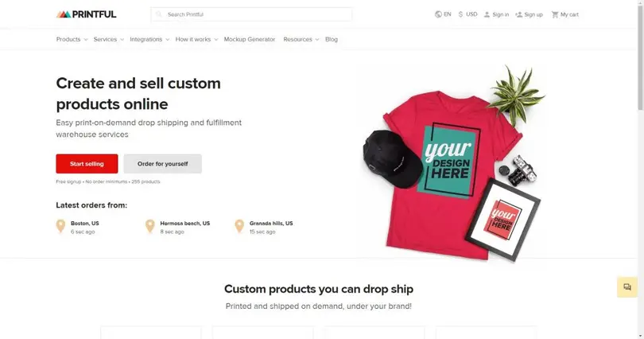
Task: Click the red Start selling button
Action: point(87,164)
